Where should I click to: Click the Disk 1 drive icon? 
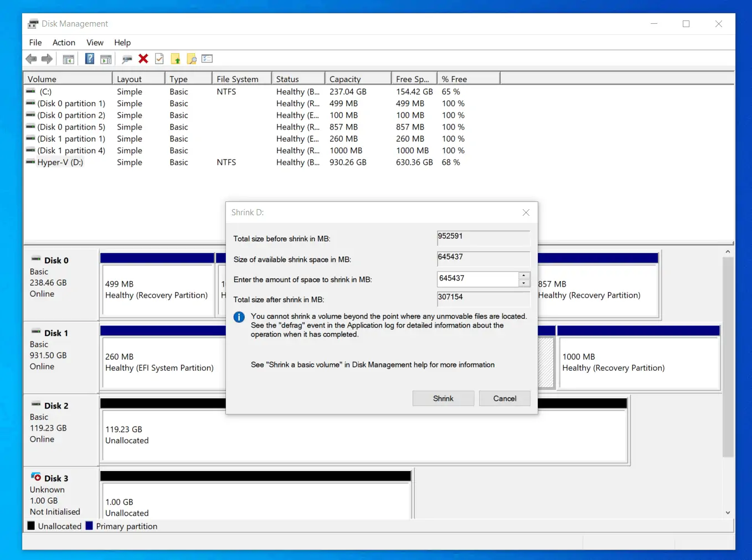(36, 331)
